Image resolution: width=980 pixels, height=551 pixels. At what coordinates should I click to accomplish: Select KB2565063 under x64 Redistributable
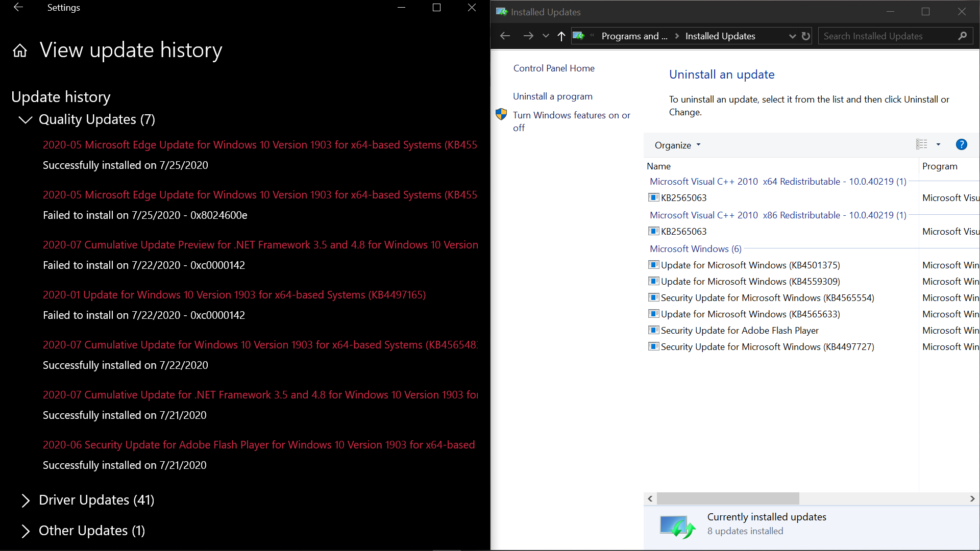(683, 198)
